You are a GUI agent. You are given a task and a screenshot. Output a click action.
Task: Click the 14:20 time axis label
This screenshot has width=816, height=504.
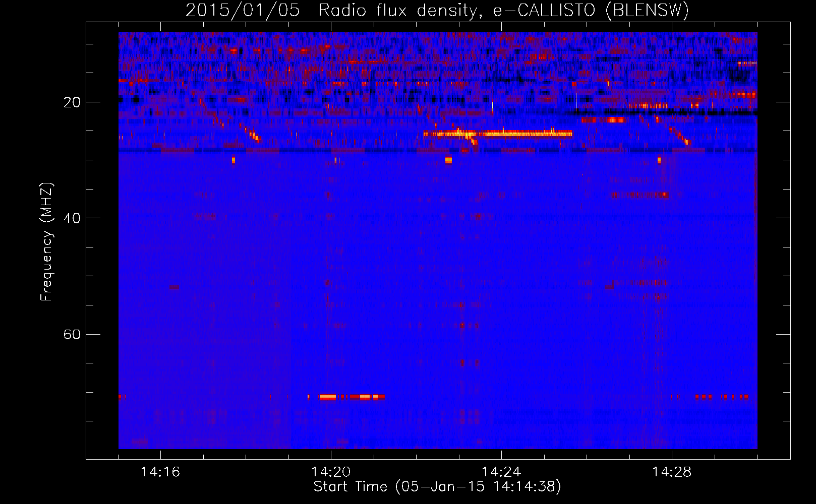coord(331,472)
